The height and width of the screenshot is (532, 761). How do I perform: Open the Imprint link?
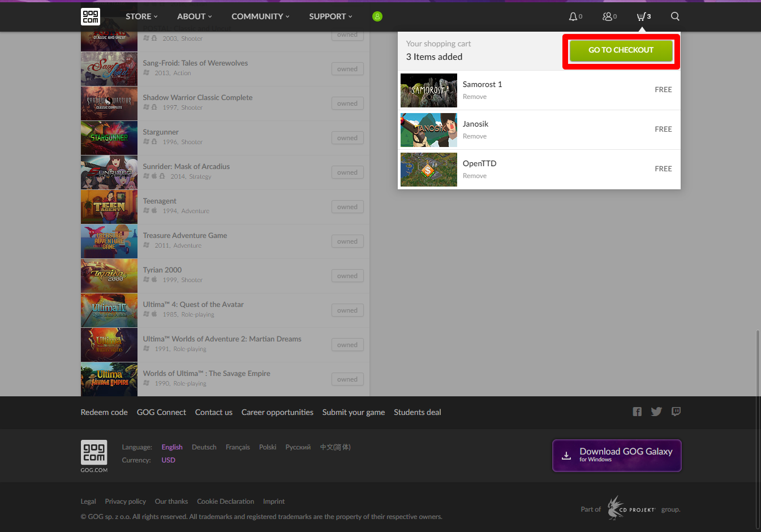pos(274,501)
